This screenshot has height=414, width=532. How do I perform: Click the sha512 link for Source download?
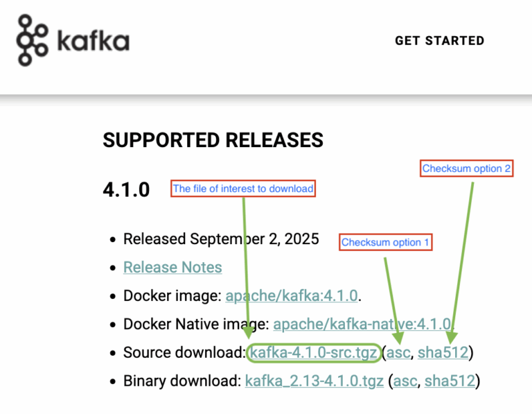click(443, 353)
